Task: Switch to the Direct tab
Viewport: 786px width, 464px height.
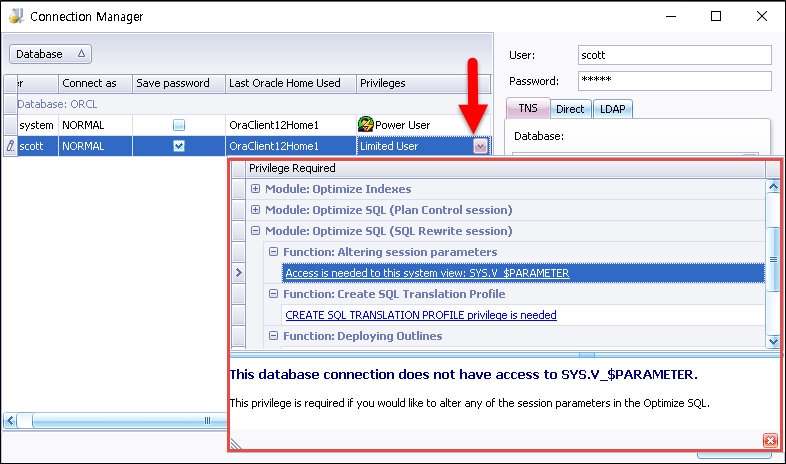Action: 570,109
